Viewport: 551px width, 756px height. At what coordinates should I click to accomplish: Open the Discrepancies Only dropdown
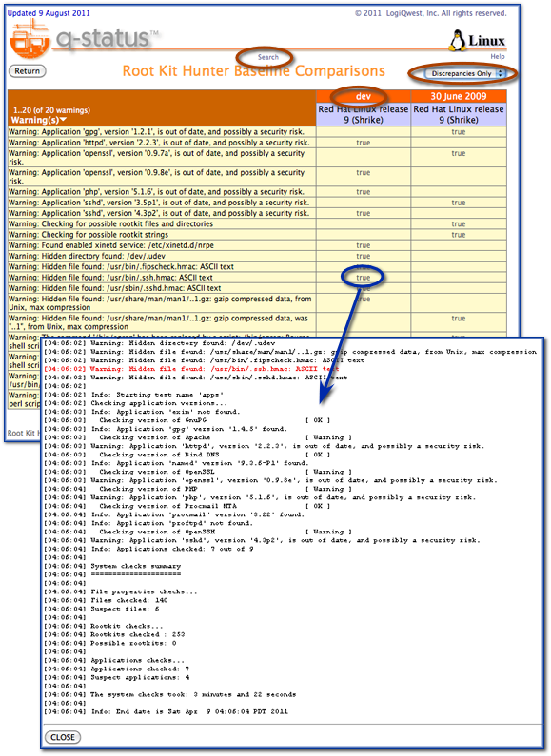(464, 73)
